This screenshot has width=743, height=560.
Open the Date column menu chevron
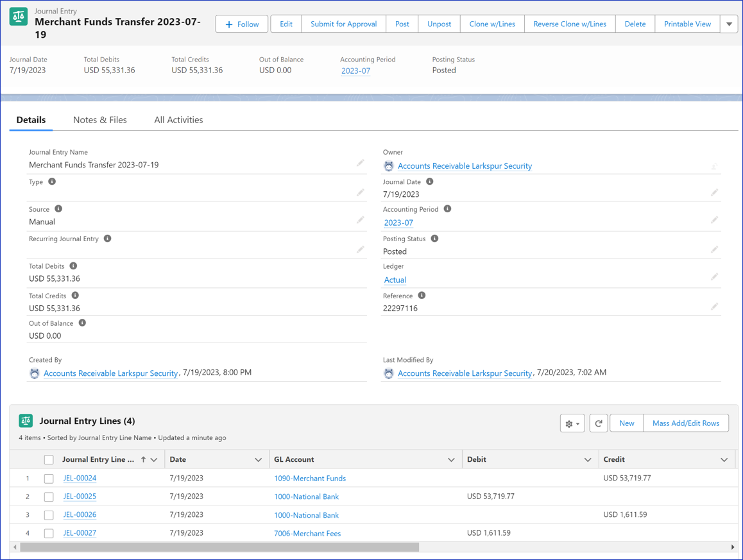[x=258, y=459]
